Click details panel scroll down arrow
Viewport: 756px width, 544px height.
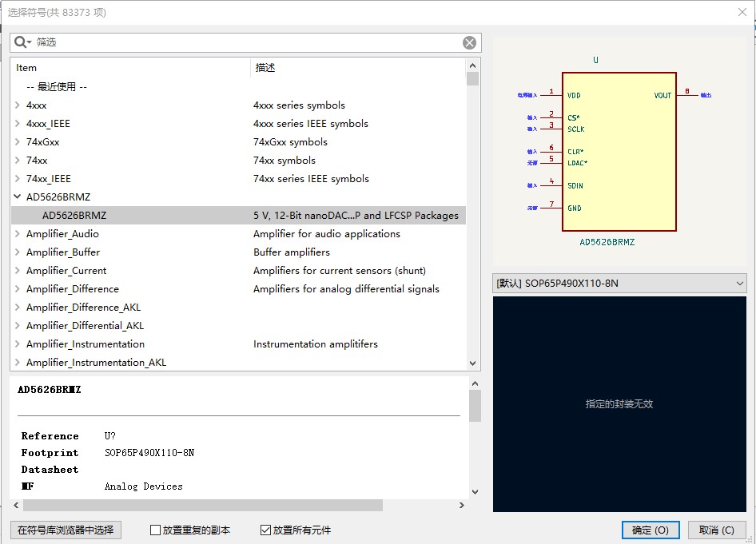[x=475, y=492]
